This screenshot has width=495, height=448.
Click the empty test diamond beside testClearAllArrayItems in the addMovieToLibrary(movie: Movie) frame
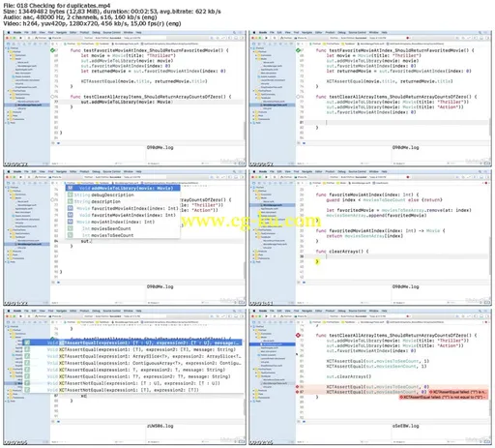[52, 97]
